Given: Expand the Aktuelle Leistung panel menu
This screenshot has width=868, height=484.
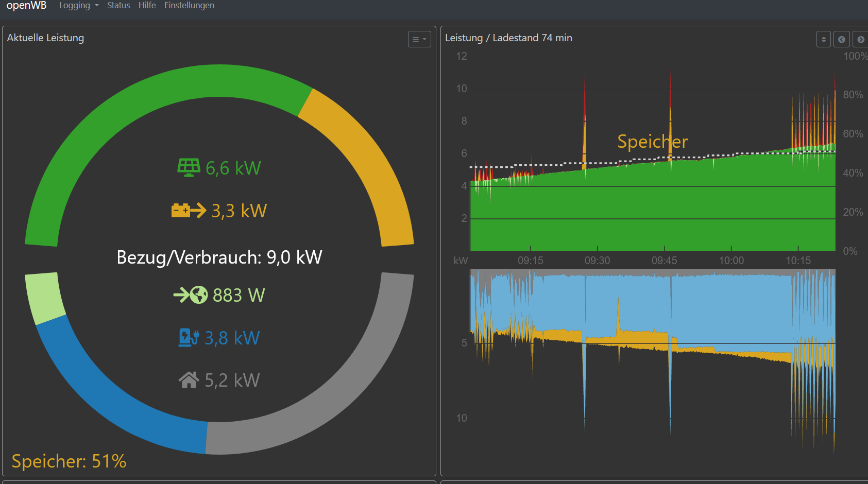Looking at the screenshot, I should pos(419,39).
